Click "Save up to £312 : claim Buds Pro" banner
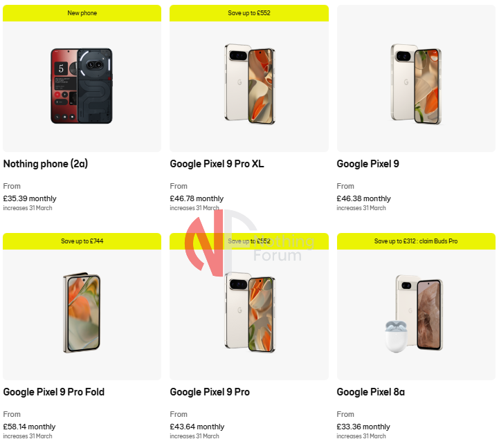The width and height of the screenshot is (499, 448). [416, 241]
